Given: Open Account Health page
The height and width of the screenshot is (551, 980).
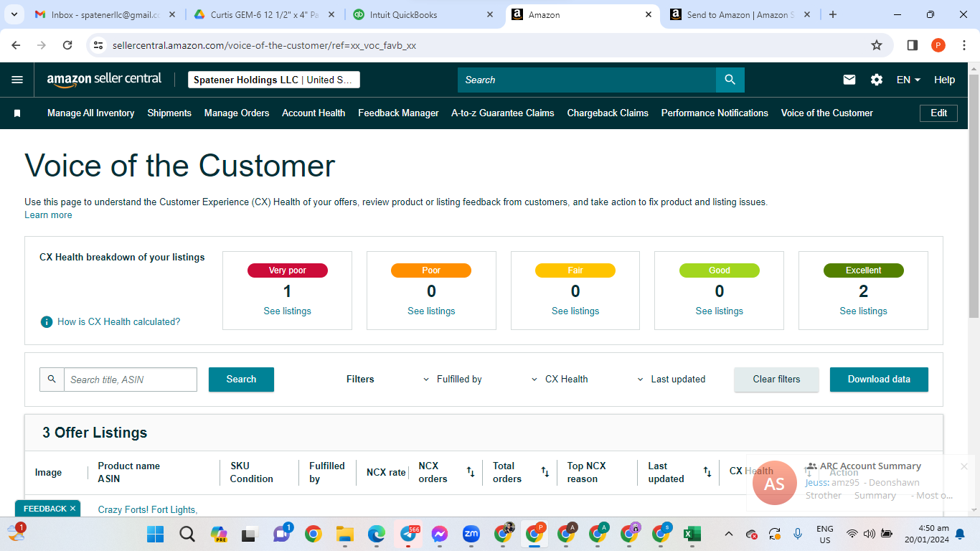Looking at the screenshot, I should tap(314, 113).
